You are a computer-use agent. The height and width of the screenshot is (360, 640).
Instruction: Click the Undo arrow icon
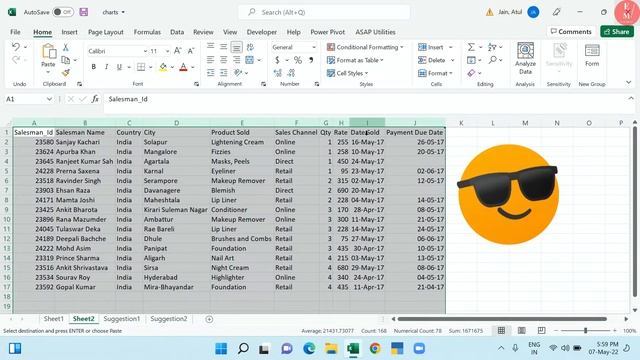point(16,47)
